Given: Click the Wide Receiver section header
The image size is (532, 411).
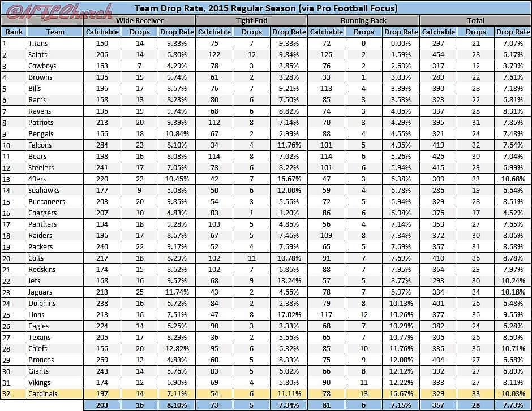Looking at the screenshot, I should [x=139, y=20].
